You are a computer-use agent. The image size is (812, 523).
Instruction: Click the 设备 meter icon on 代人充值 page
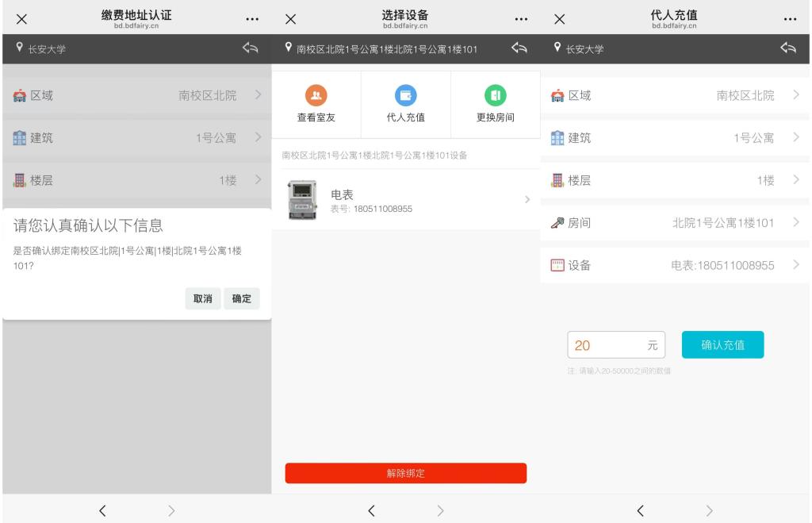click(557, 265)
